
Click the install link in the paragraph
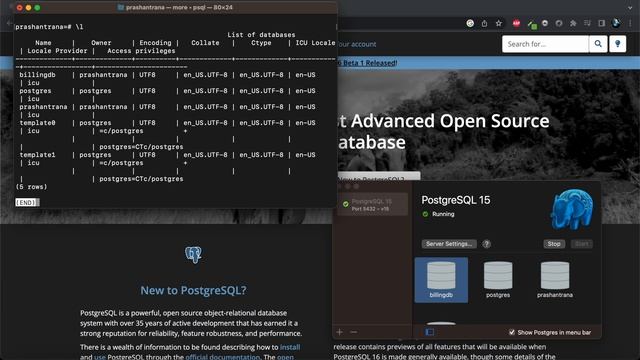290,347
